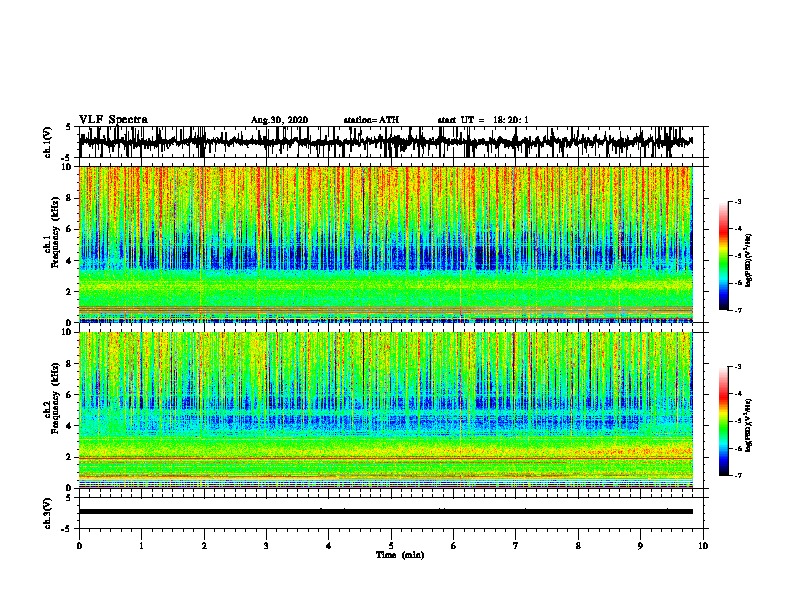Click the ch.2 frequency tick '4'

pyautogui.click(x=71, y=426)
